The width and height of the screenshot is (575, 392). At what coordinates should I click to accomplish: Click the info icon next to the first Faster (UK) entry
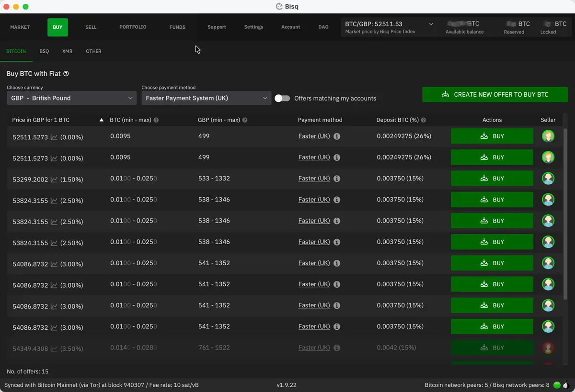(337, 136)
